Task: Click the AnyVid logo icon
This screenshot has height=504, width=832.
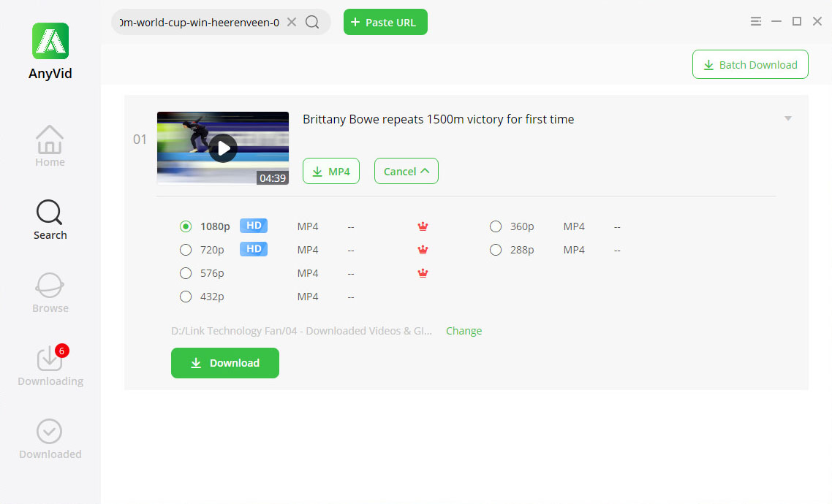Action: tap(50, 41)
